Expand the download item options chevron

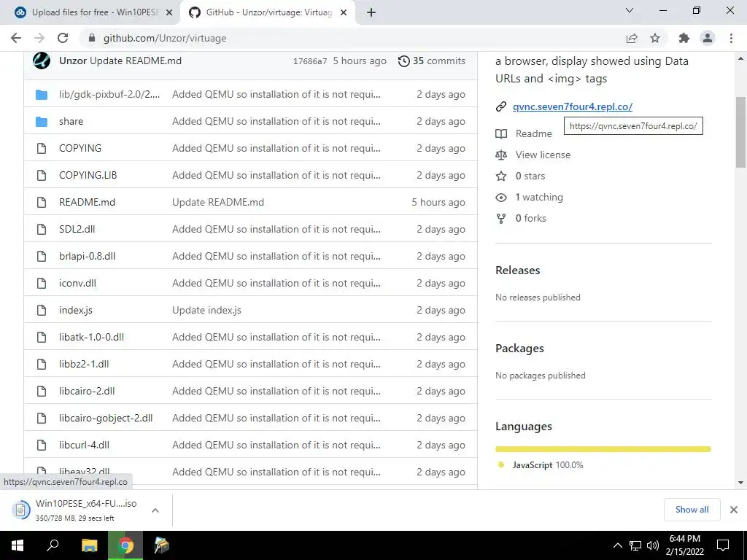[x=155, y=510]
